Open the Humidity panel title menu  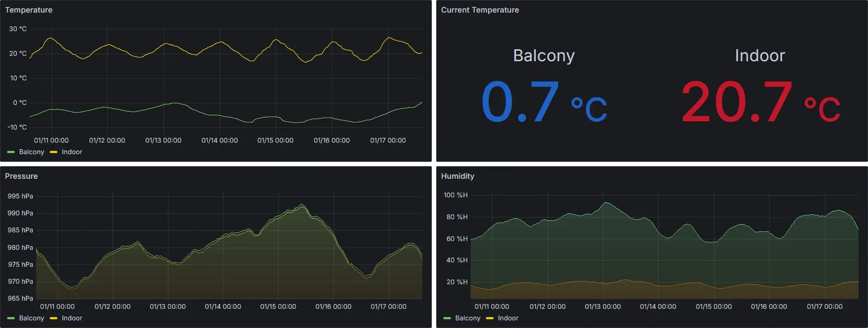(458, 176)
